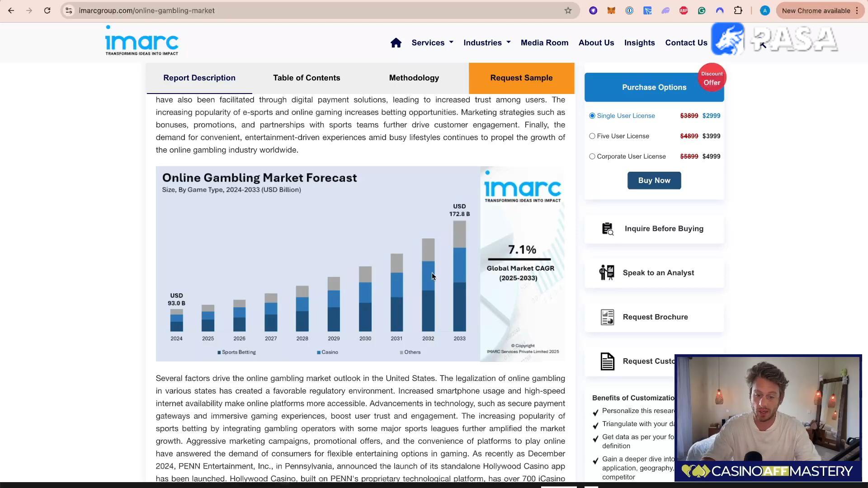Expand the Industries dropdown menu
The image size is (868, 488).
(487, 42)
